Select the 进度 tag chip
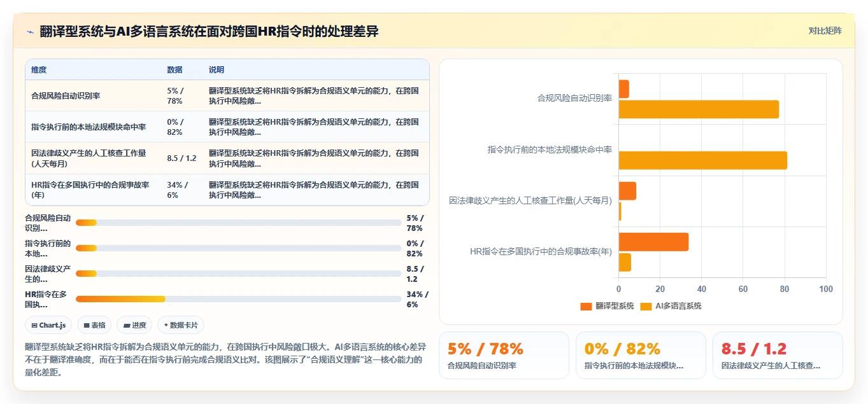Image resolution: width=868 pixels, height=404 pixels. coord(134,325)
